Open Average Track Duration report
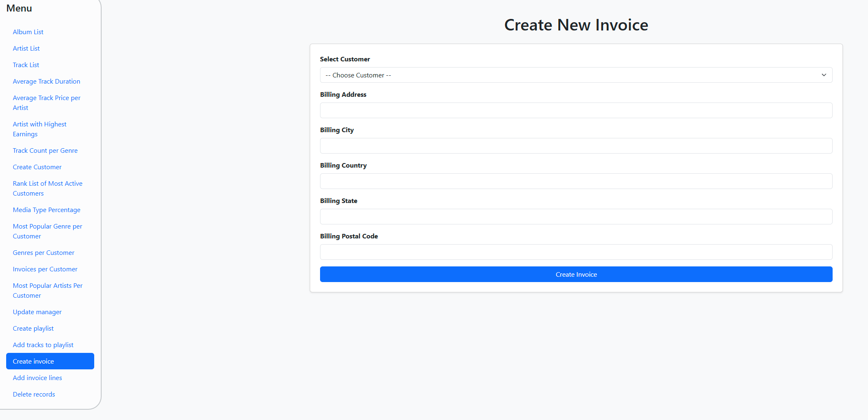 click(x=46, y=82)
